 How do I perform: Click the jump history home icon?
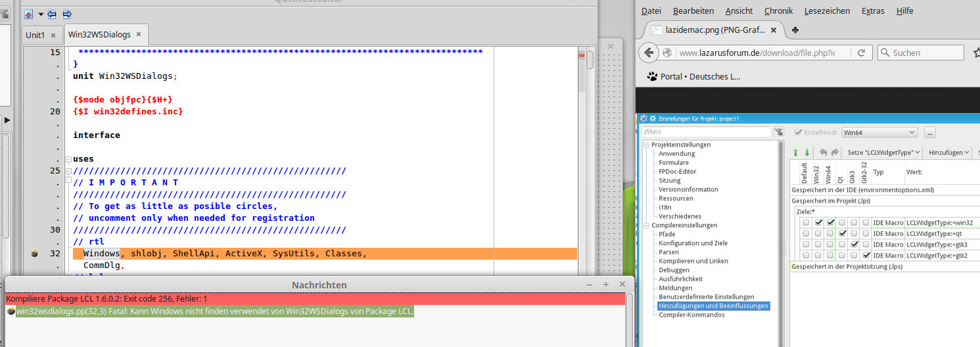click(x=28, y=14)
